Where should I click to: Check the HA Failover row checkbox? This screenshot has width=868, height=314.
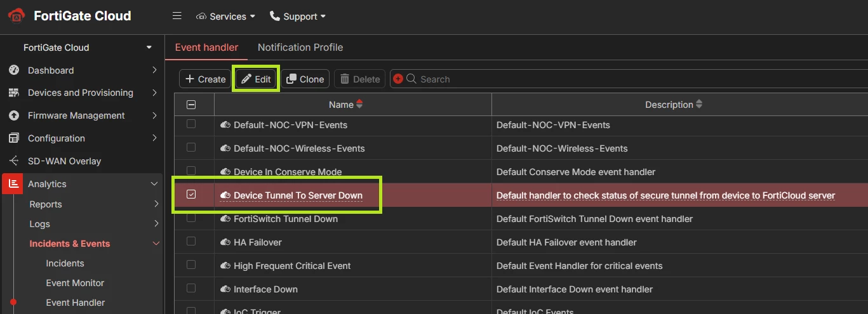[x=191, y=241]
